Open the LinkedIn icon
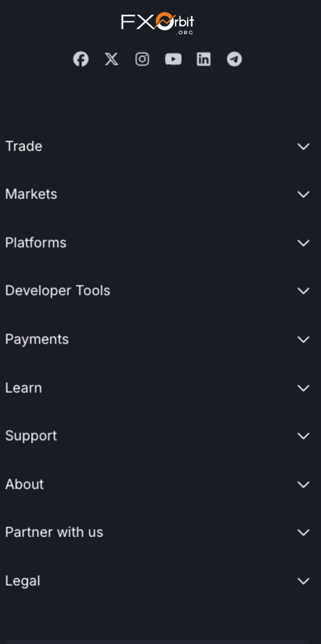Image resolution: width=321 pixels, height=644 pixels. [x=203, y=59]
